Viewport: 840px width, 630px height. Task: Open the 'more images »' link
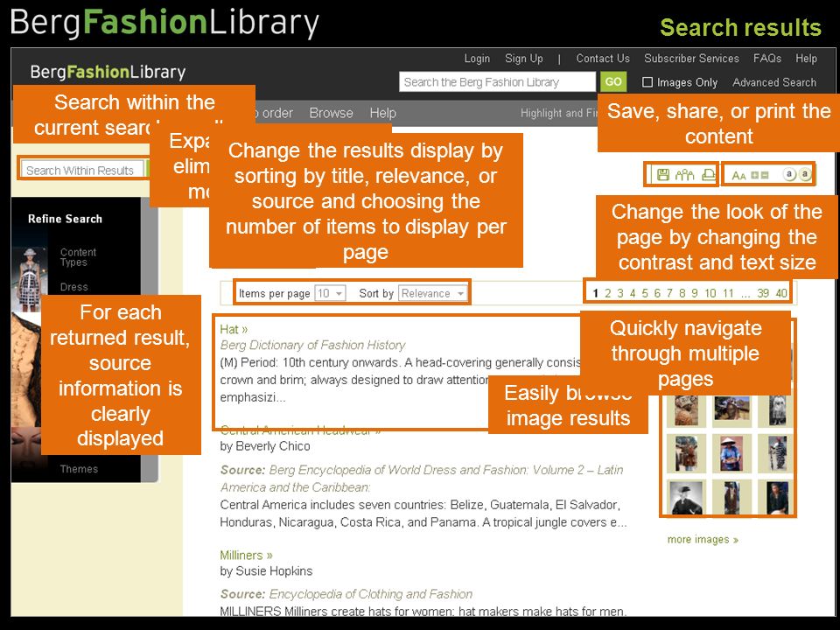click(x=703, y=540)
